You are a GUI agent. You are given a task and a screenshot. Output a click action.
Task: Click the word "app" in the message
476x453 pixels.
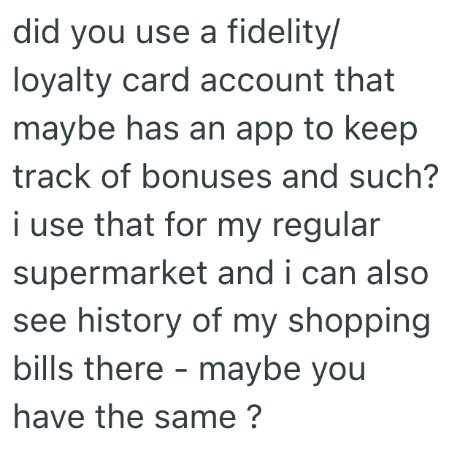(x=280, y=130)
